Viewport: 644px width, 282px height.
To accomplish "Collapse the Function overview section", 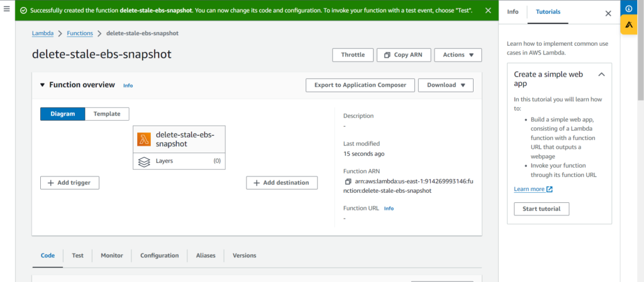I will point(43,85).
